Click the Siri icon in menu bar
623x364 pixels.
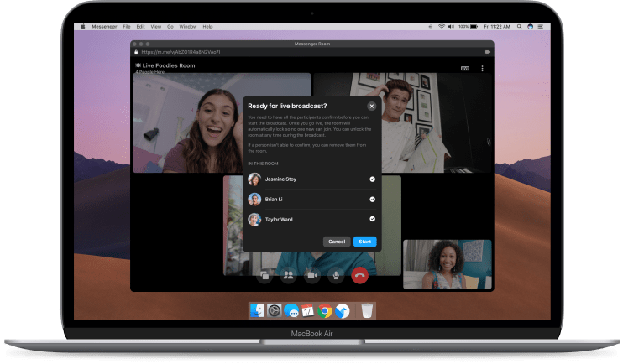pyautogui.click(x=530, y=27)
